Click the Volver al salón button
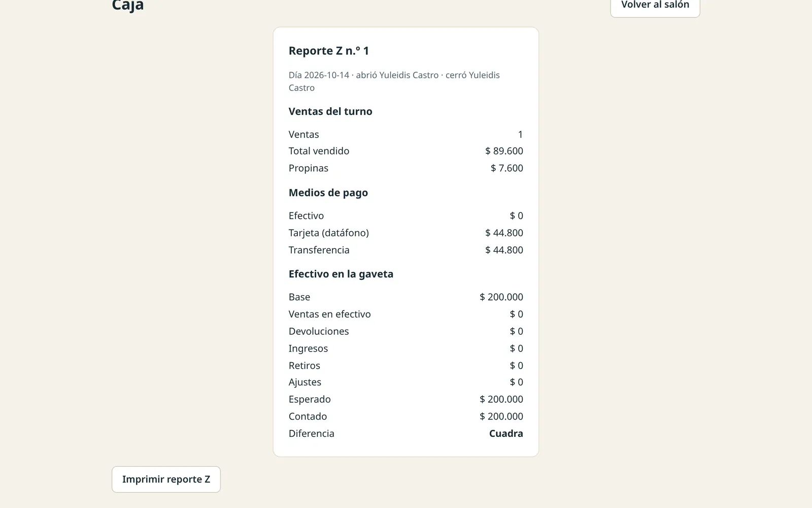This screenshot has height=508, width=812. pos(655,5)
